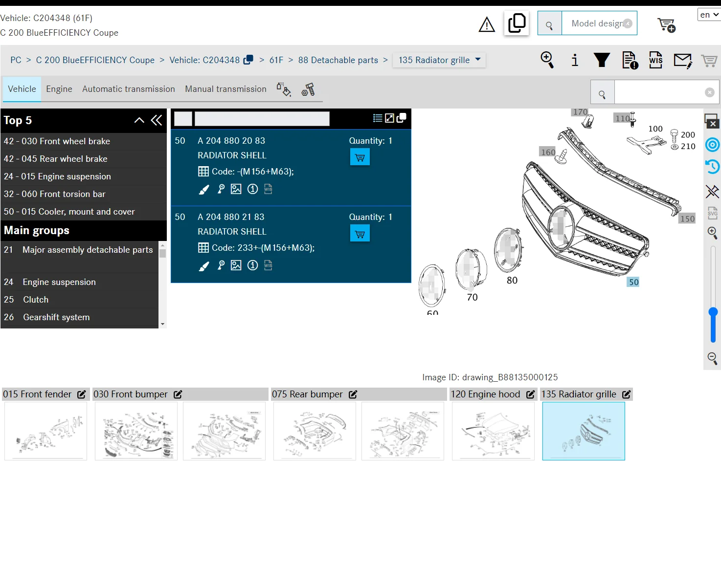Screen dimensions: 721x588
Task: Click the email envelope with pencil icon
Action: [683, 61]
